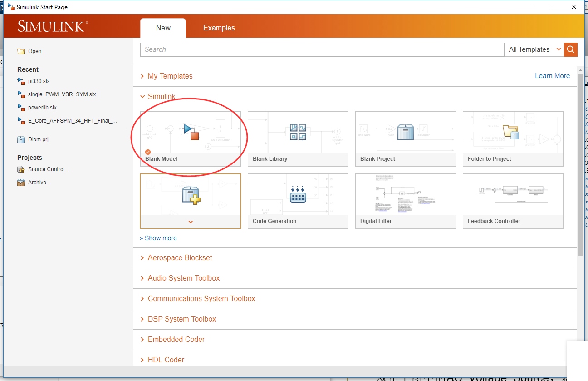Screen dimensions: 588x381
Task: Click the new project plus-cabinet icon
Action: click(x=191, y=195)
